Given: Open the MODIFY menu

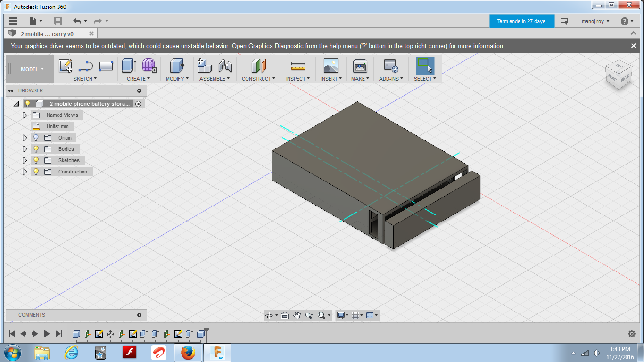Looking at the screenshot, I should click(177, 79).
